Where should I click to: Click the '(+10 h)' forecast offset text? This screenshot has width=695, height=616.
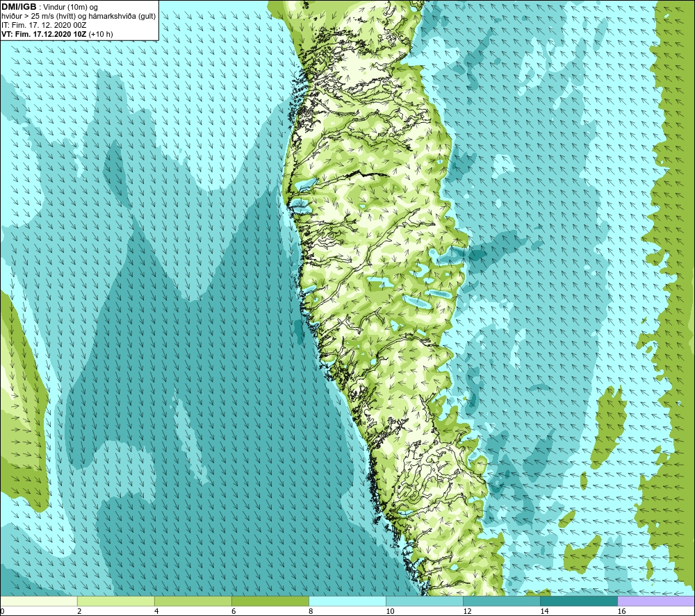point(101,34)
